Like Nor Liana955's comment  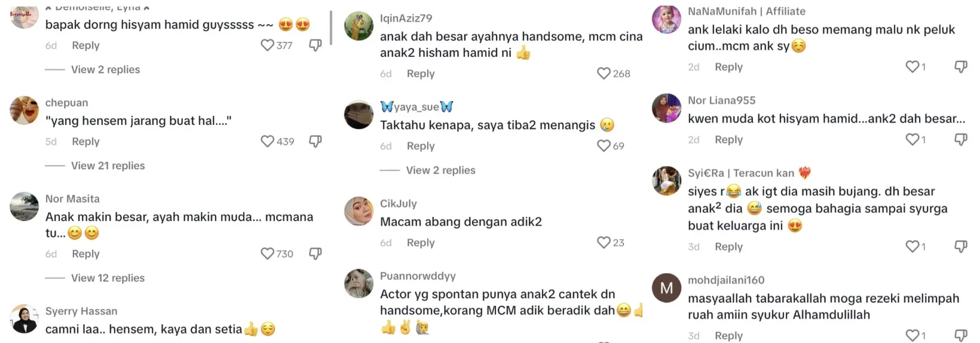pyautogui.click(x=912, y=139)
